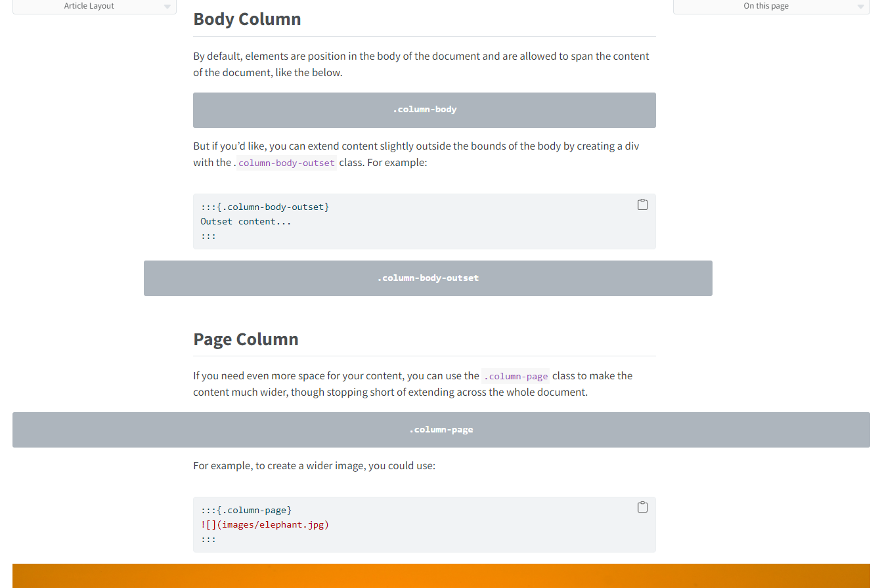Copy the column-body-outset code snippet
The image size is (880, 588).
[642, 205]
